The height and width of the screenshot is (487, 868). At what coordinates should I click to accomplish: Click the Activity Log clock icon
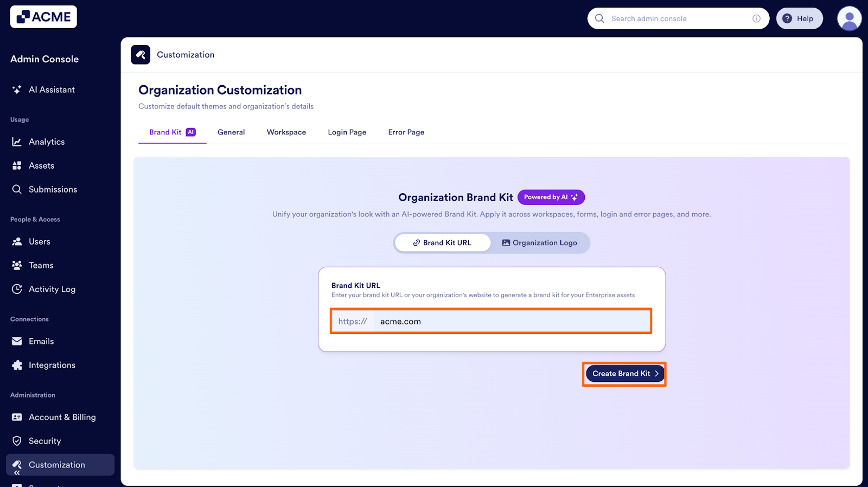point(17,289)
